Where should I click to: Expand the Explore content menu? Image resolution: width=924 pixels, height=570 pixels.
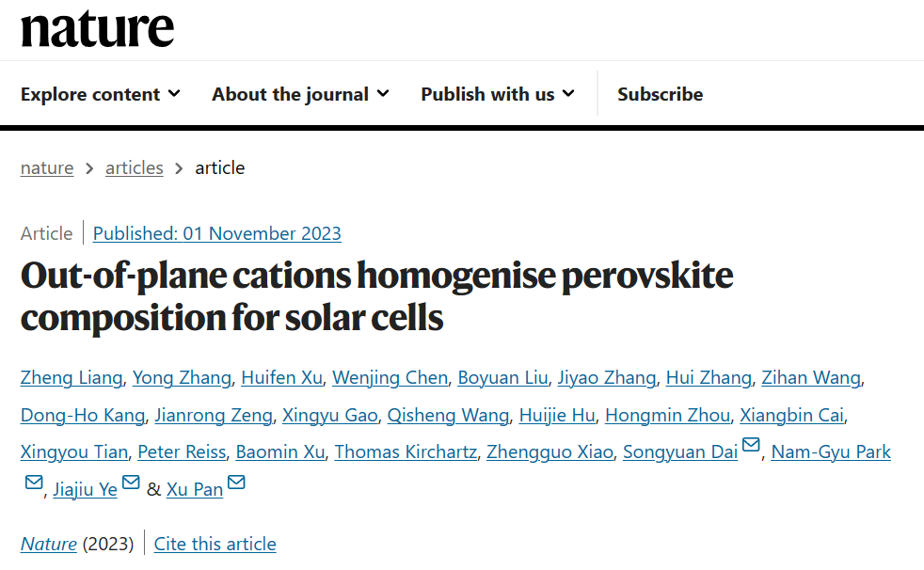click(100, 94)
